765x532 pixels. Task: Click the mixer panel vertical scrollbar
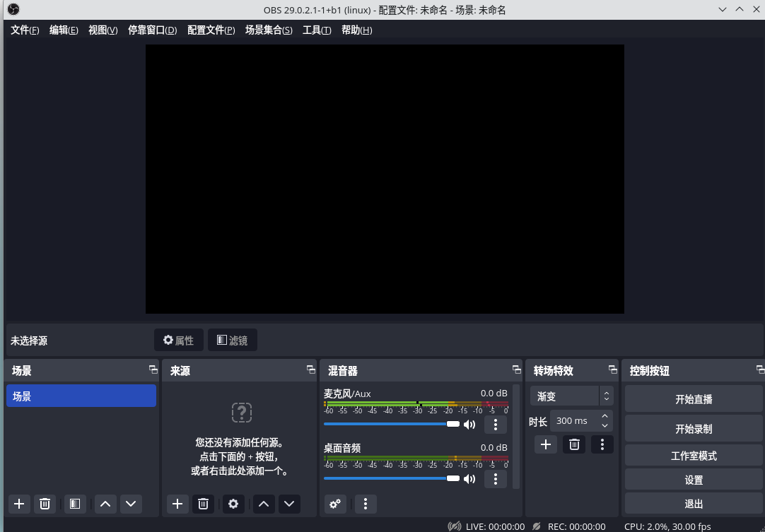(x=516, y=437)
